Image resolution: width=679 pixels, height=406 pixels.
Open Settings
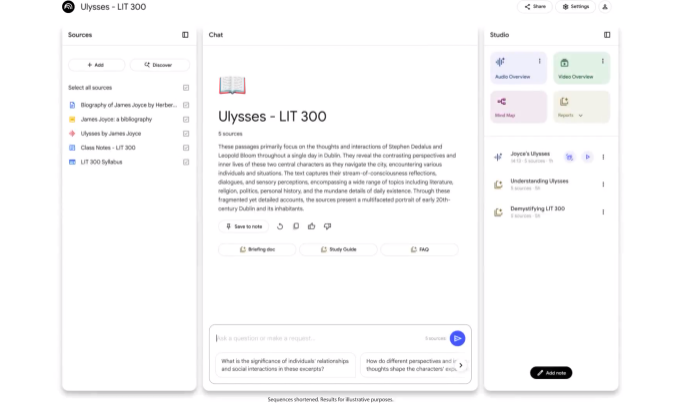[576, 6]
